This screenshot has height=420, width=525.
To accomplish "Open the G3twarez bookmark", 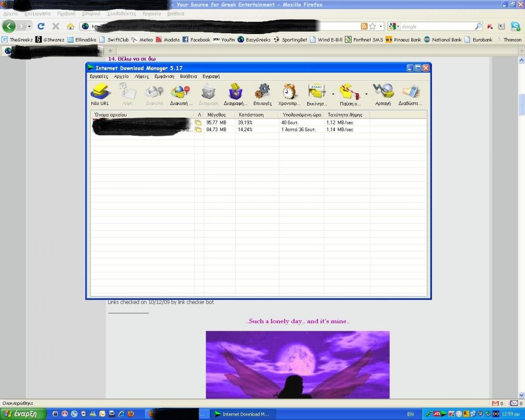I will tap(50, 39).
